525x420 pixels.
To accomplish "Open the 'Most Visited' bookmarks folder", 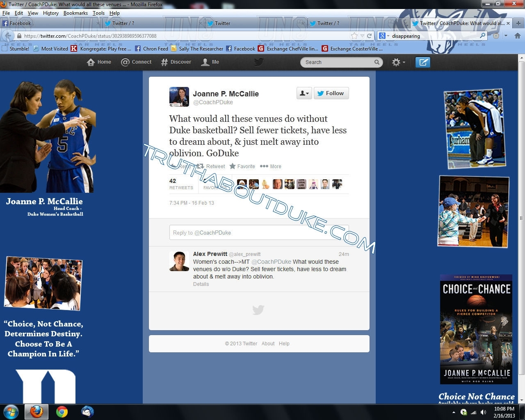I will tap(51, 48).
